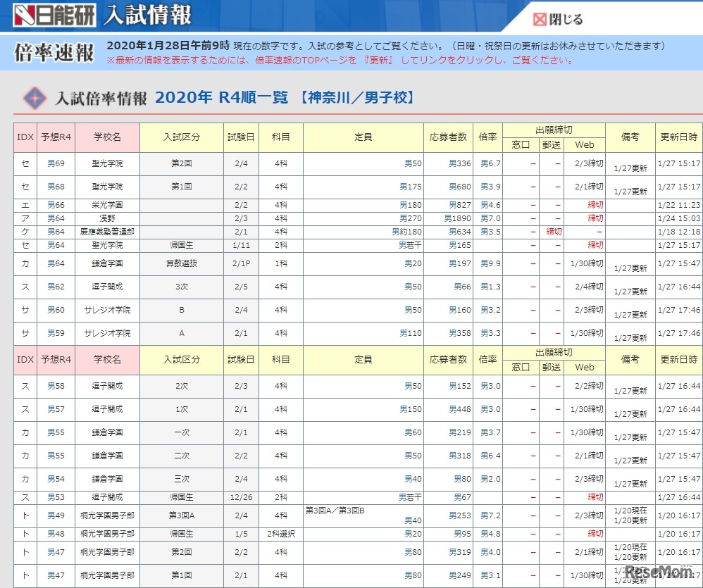703x588 pixels.
Task: Click the diamond icon beside 入試倍率情報
Action: tap(35, 98)
